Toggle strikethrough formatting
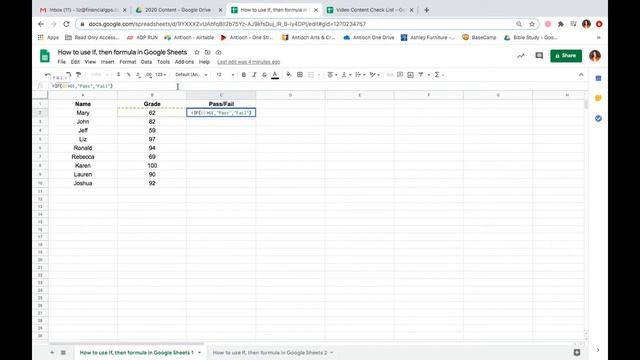This screenshot has width=640, height=360. point(264,75)
